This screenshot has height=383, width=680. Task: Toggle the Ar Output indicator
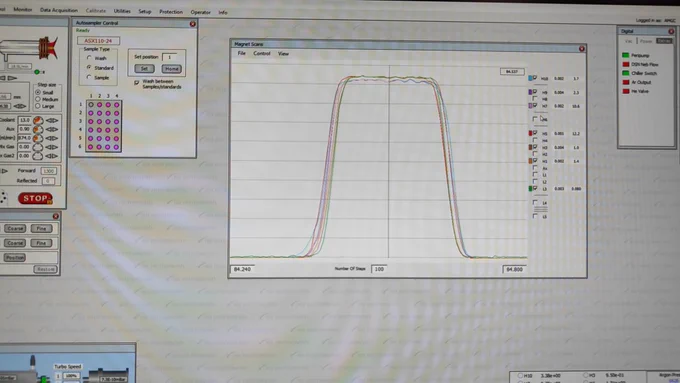pyautogui.click(x=626, y=82)
